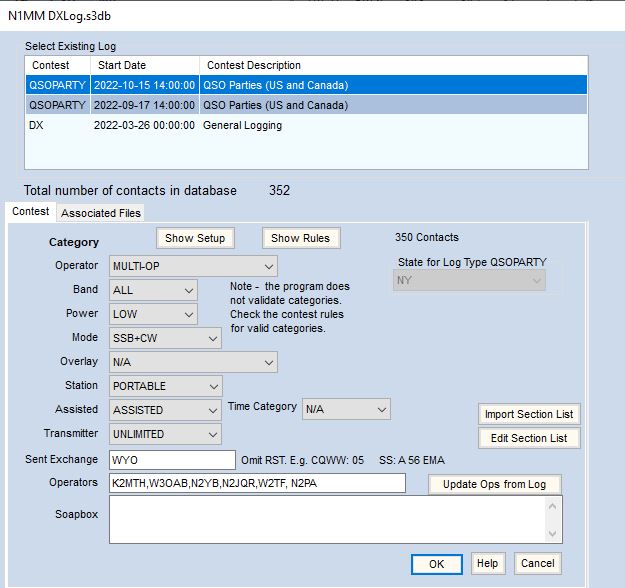Select the QSOPARTY 2022-09-17 log row

(307, 105)
